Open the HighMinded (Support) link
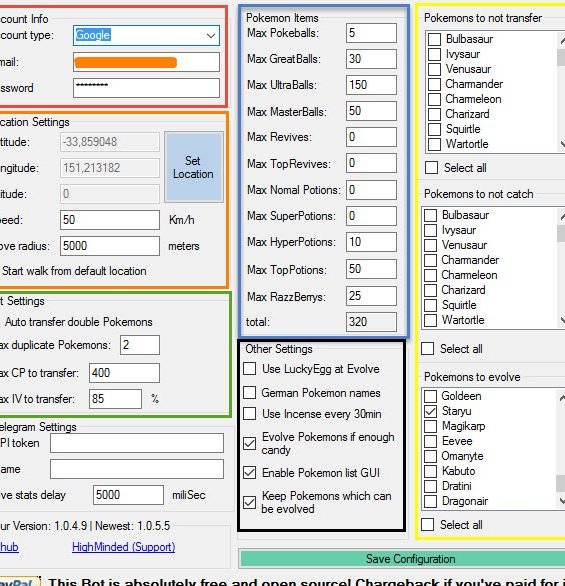The image size is (565, 586). coord(123,547)
